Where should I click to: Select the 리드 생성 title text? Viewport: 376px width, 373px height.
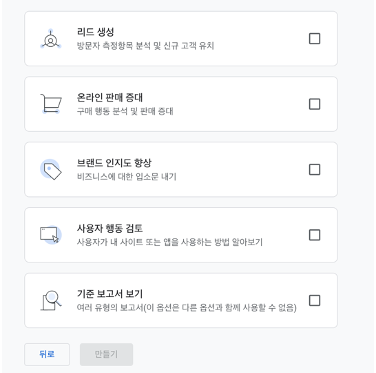tap(95, 32)
